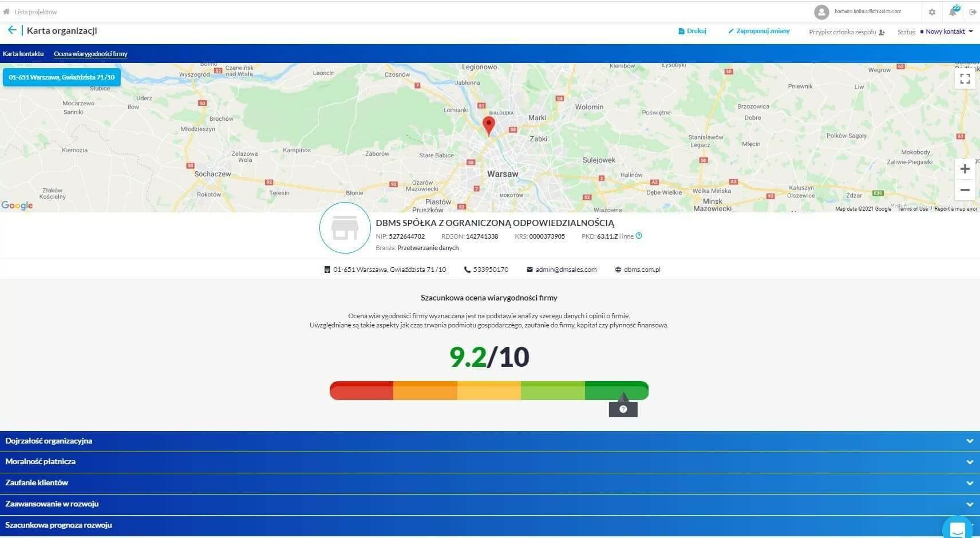
Task: Expand the Zaufanie klientów section
Action: pyautogui.click(x=490, y=483)
